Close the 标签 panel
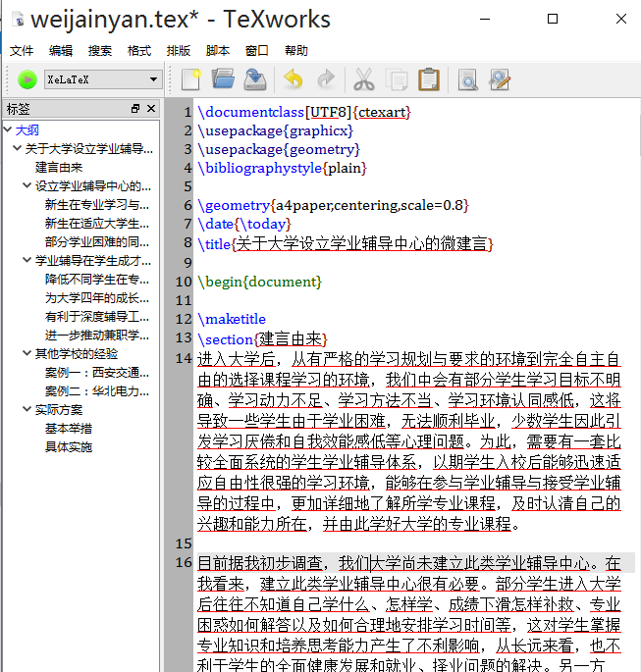This screenshot has height=672, width=641. click(x=151, y=109)
